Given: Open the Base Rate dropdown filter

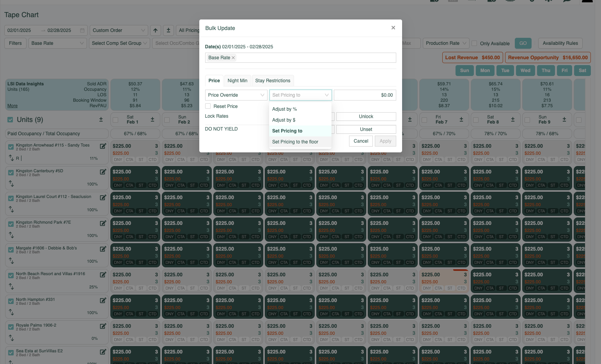Looking at the screenshot, I should (57, 43).
